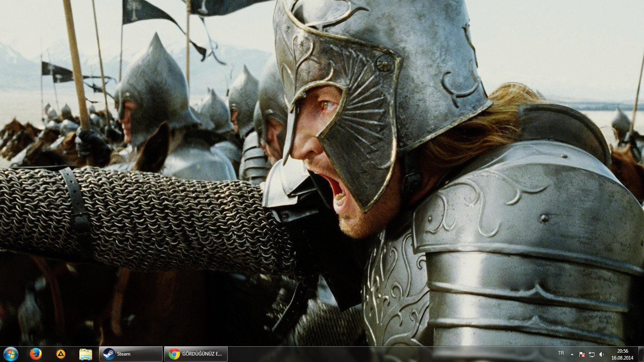Image resolution: width=644 pixels, height=362 pixels.
Task: Click the 20:56 time display
Action: click(622, 351)
